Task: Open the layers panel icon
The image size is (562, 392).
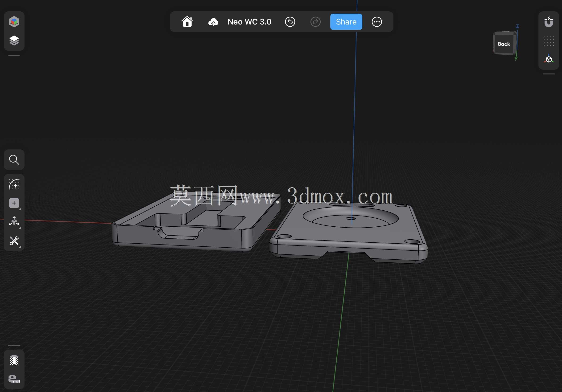Action: (x=14, y=41)
